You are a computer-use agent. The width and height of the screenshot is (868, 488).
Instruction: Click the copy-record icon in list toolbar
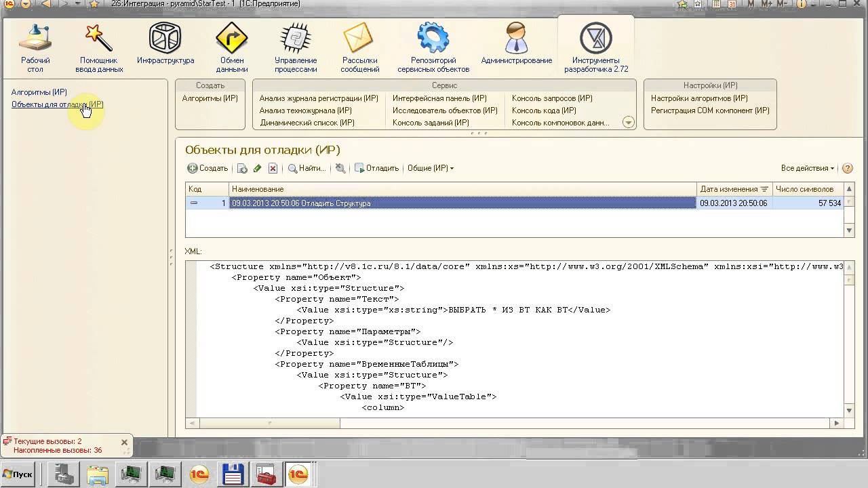[242, 168]
